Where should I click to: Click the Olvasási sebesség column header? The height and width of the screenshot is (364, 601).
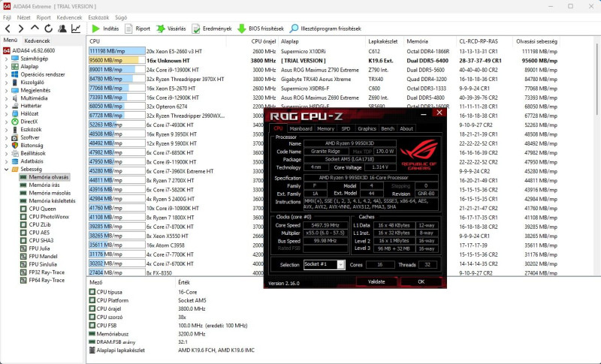536,41
